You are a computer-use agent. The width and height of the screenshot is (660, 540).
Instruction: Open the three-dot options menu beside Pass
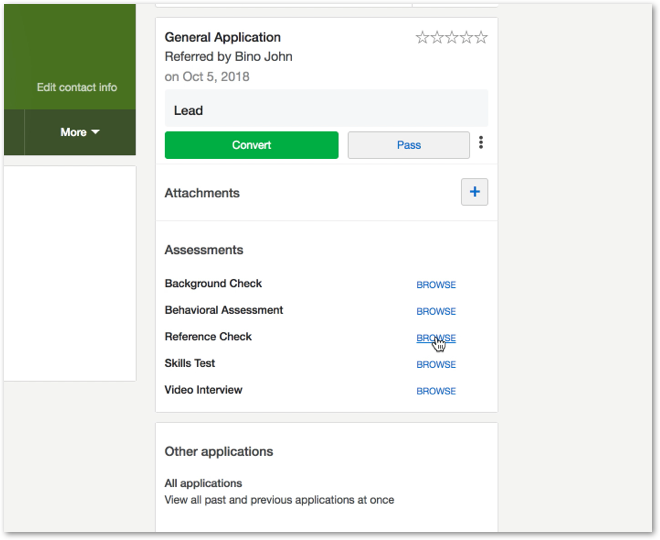click(481, 144)
